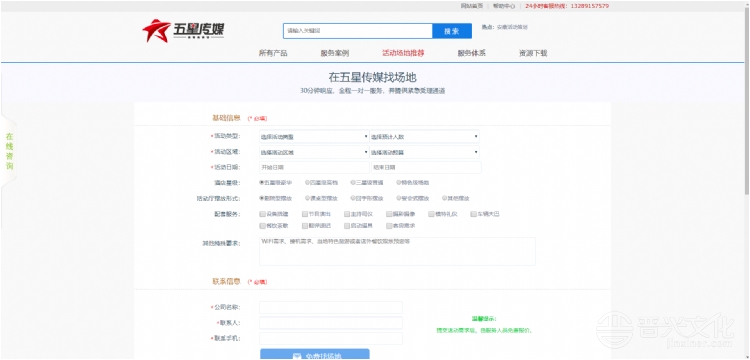750x360 pixels.
Task: Choose 回字形摆放 seating layout
Action: pos(353,198)
